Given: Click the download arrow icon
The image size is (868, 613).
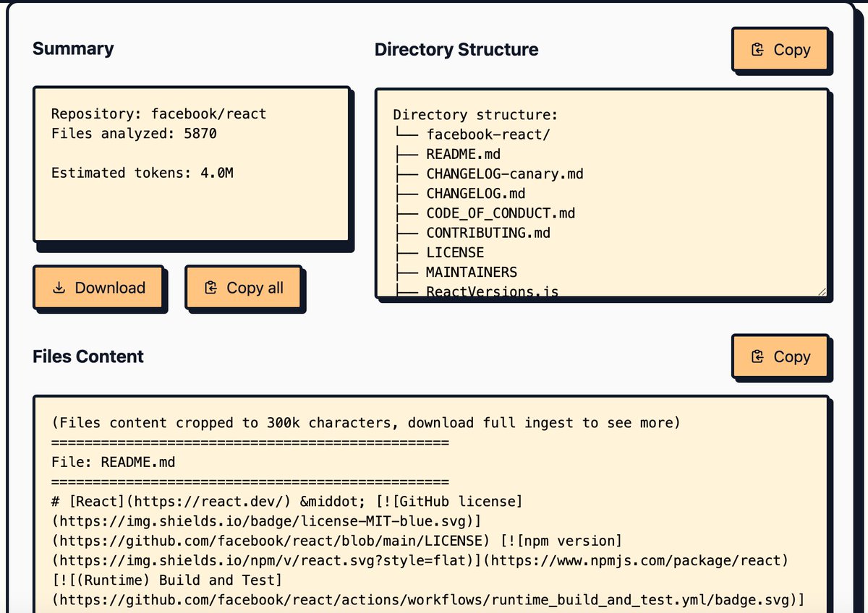Looking at the screenshot, I should click(60, 288).
